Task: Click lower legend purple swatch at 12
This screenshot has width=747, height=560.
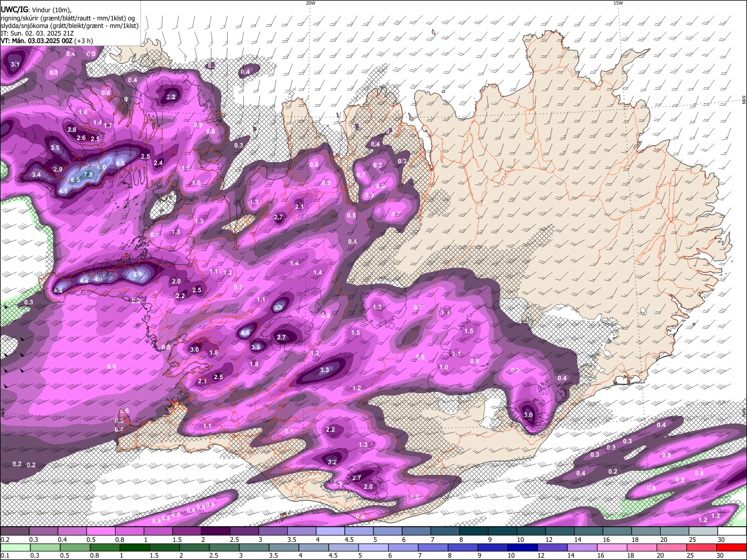Action: 551,547
